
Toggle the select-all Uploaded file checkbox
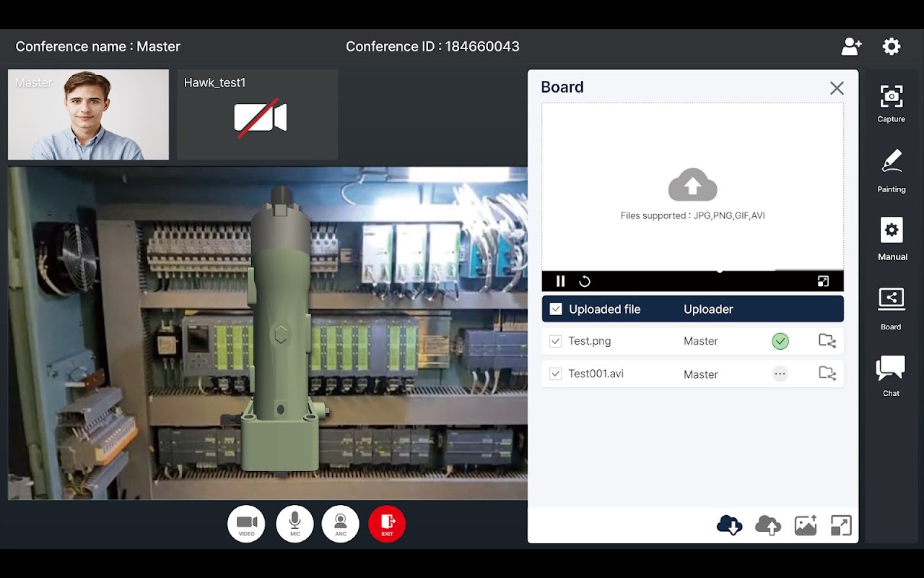(556, 309)
